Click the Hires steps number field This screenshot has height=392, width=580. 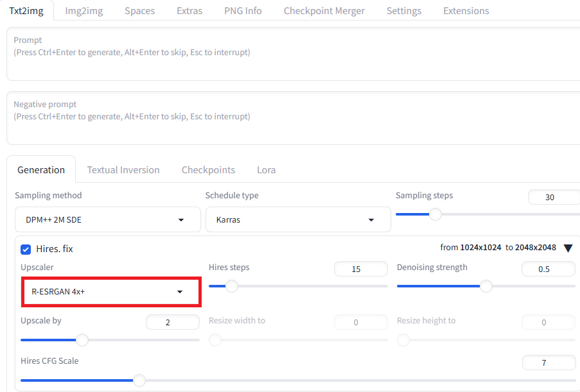tap(360, 269)
